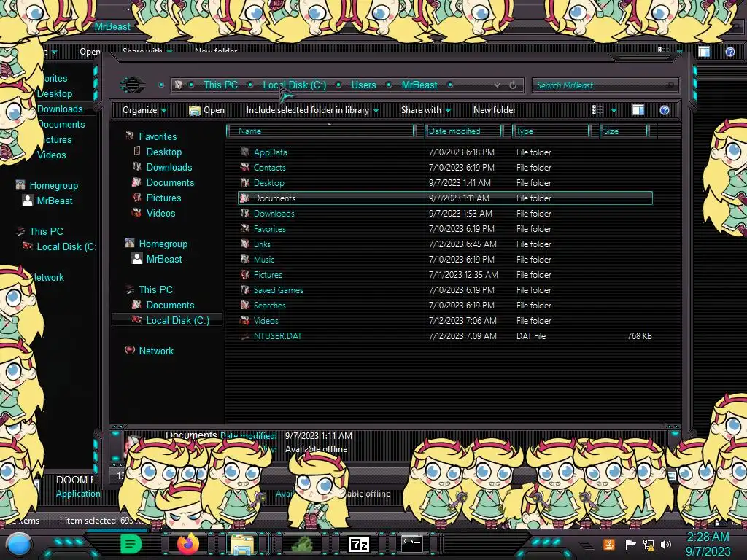
Task: Open Documents under Favorites in navigation pane
Action: [170, 182]
